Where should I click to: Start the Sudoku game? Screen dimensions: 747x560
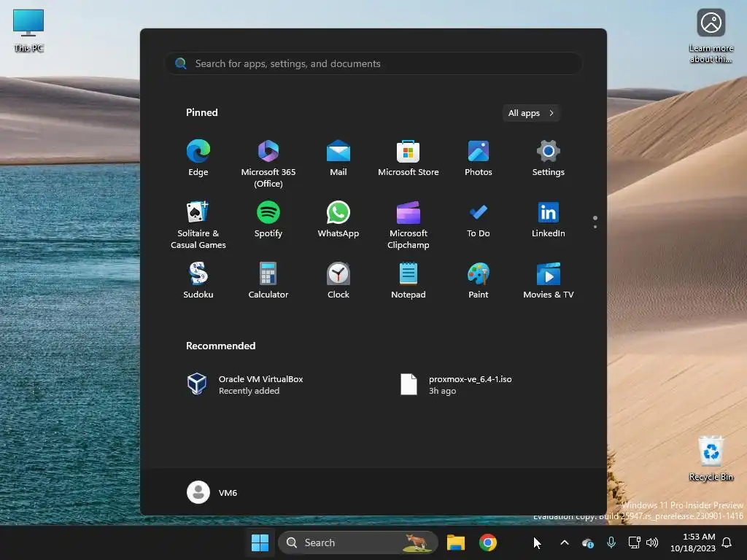tap(198, 281)
